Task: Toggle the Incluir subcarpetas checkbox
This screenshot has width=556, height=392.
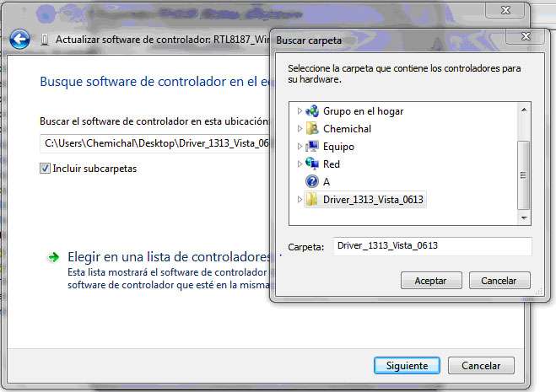Action: click(x=45, y=168)
